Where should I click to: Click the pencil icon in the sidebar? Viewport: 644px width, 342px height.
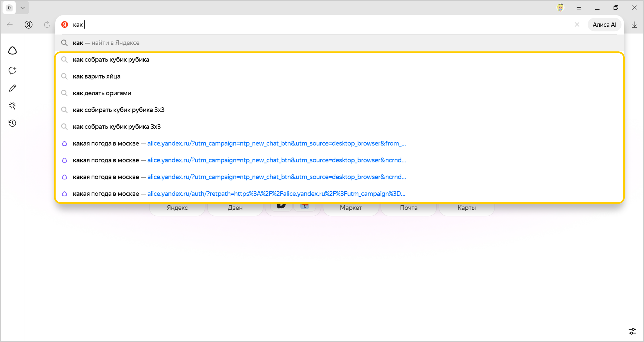(x=12, y=88)
